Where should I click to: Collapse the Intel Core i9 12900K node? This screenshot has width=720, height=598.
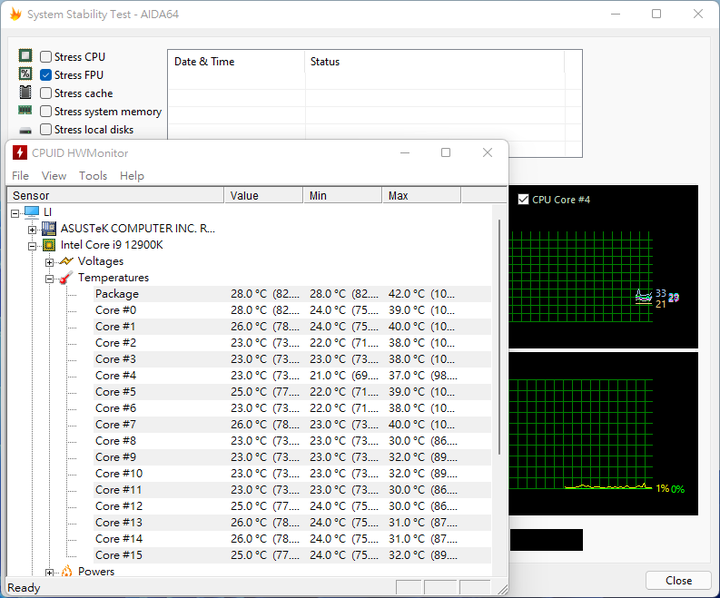32,246
